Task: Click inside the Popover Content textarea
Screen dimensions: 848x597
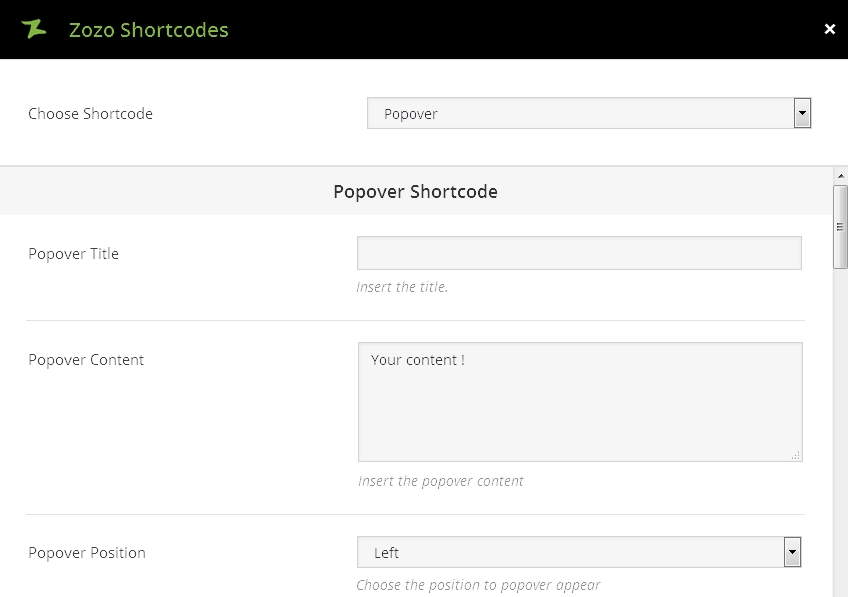Action: pos(579,402)
